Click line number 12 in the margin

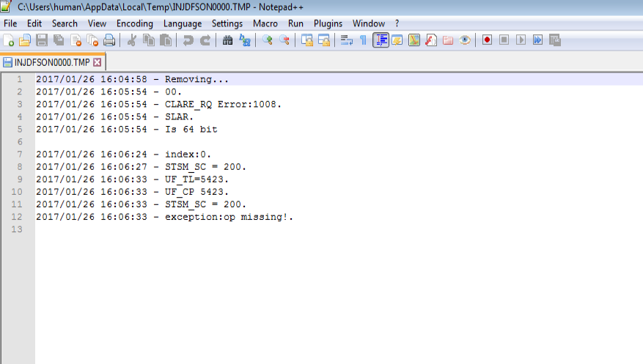tap(20, 217)
